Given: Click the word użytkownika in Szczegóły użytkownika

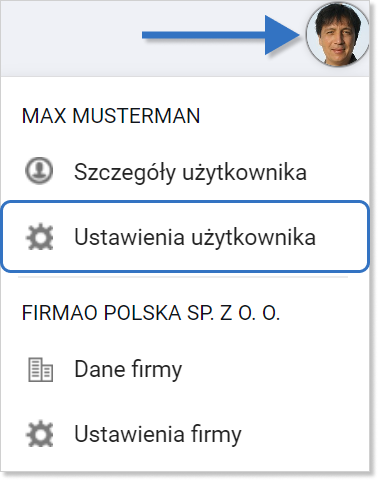Looking at the screenshot, I should (x=245, y=173).
